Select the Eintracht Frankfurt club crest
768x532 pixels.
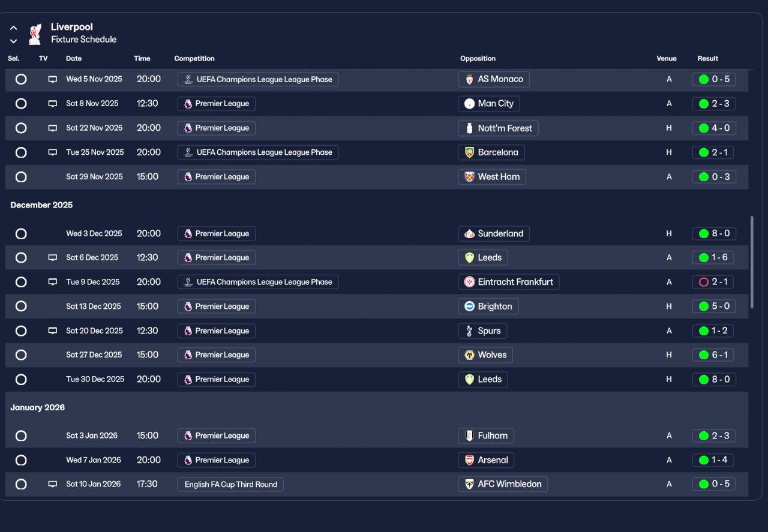469,282
